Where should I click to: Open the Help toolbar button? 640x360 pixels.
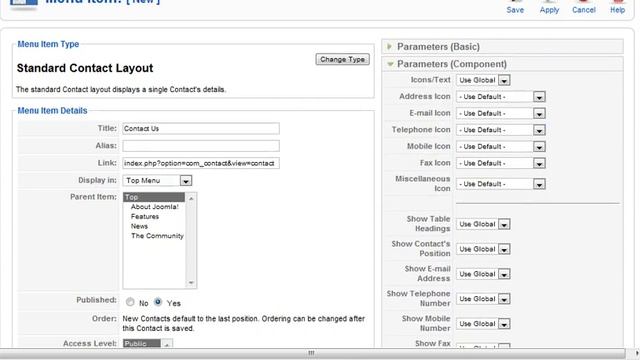click(x=617, y=7)
